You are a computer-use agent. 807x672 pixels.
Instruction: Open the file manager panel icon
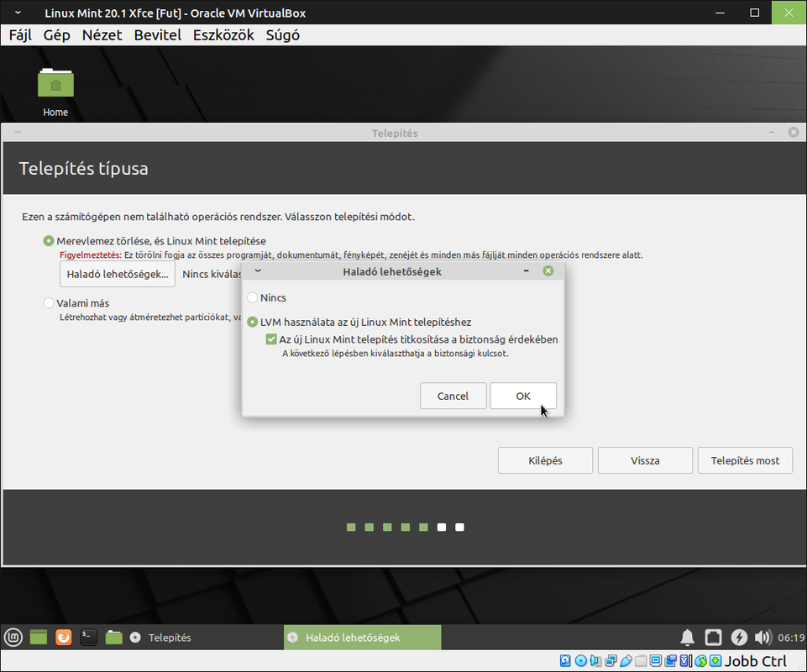[113, 638]
